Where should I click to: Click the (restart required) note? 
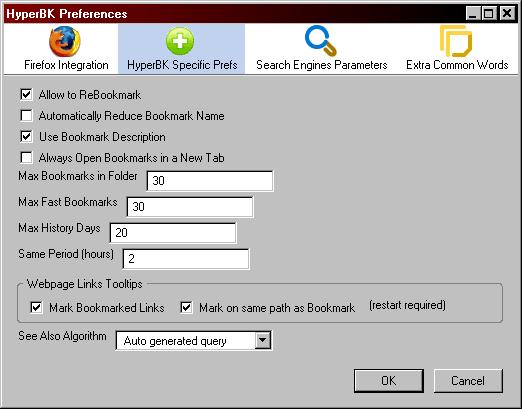[x=407, y=305]
